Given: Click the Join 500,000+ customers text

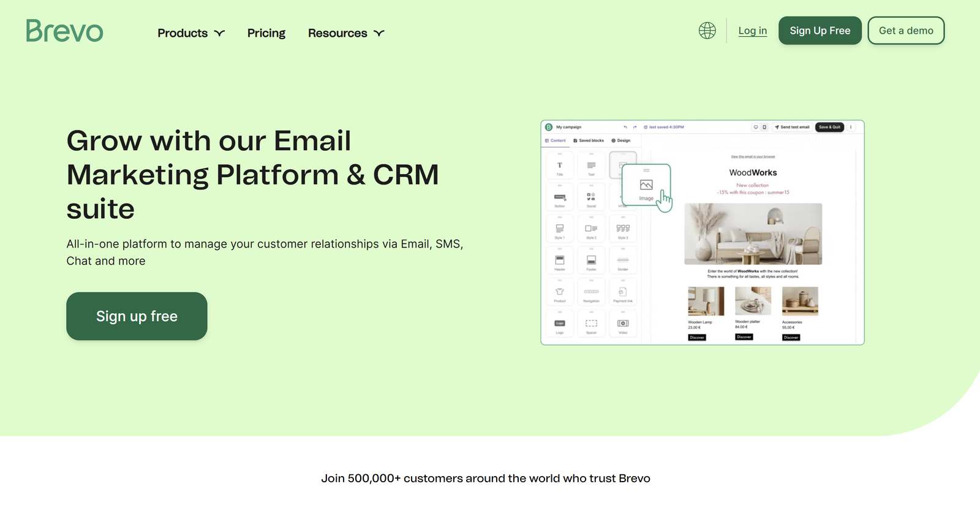Looking at the screenshot, I should click(x=486, y=479).
